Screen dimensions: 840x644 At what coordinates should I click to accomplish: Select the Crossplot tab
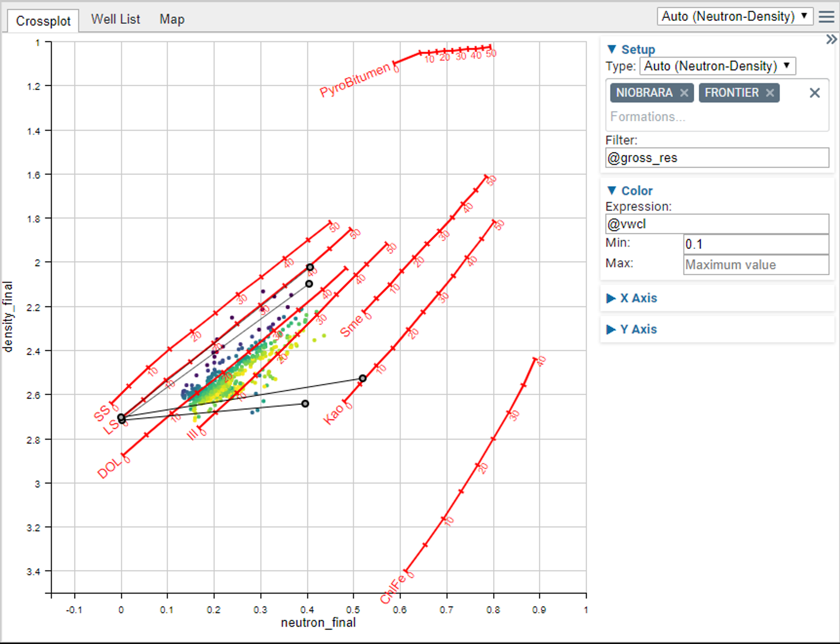[43, 21]
